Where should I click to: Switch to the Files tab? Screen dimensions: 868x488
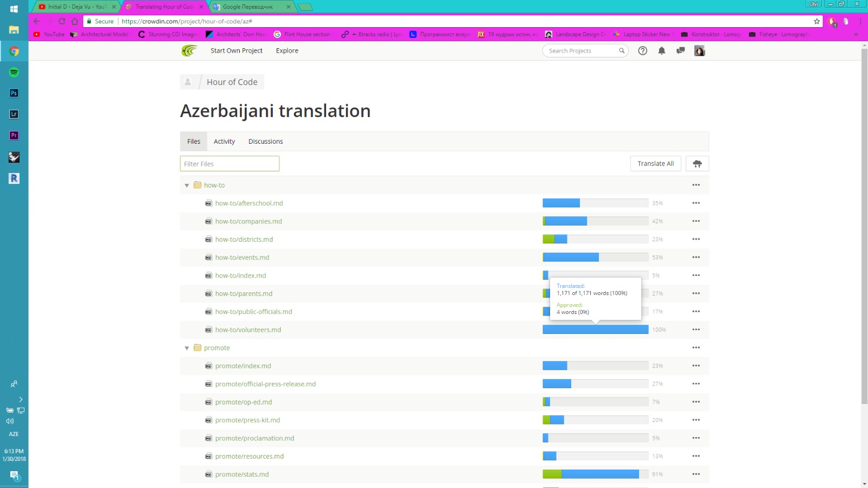click(x=194, y=142)
